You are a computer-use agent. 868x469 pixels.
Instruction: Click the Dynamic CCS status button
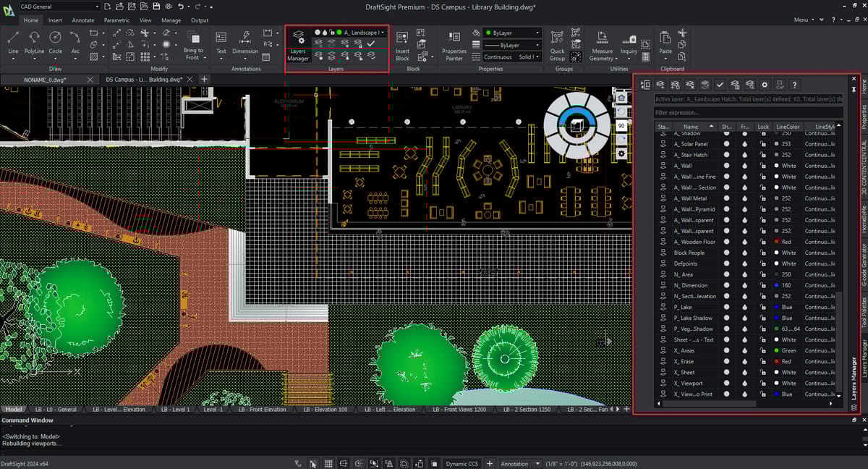pos(461,463)
